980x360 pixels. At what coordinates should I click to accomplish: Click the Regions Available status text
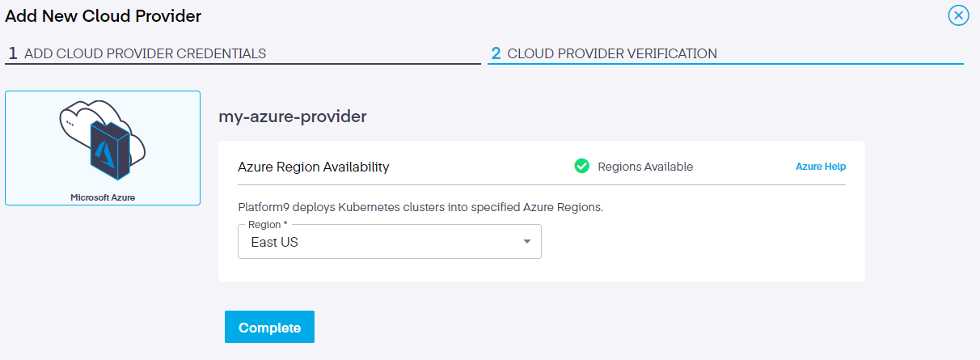click(x=645, y=167)
